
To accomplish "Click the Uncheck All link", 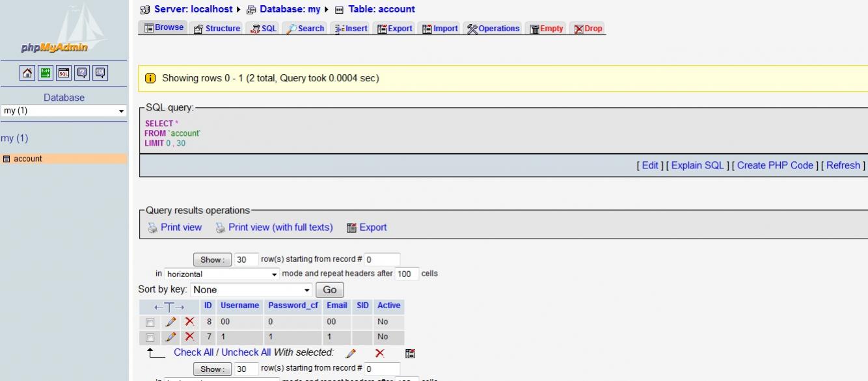I will point(245,352).
